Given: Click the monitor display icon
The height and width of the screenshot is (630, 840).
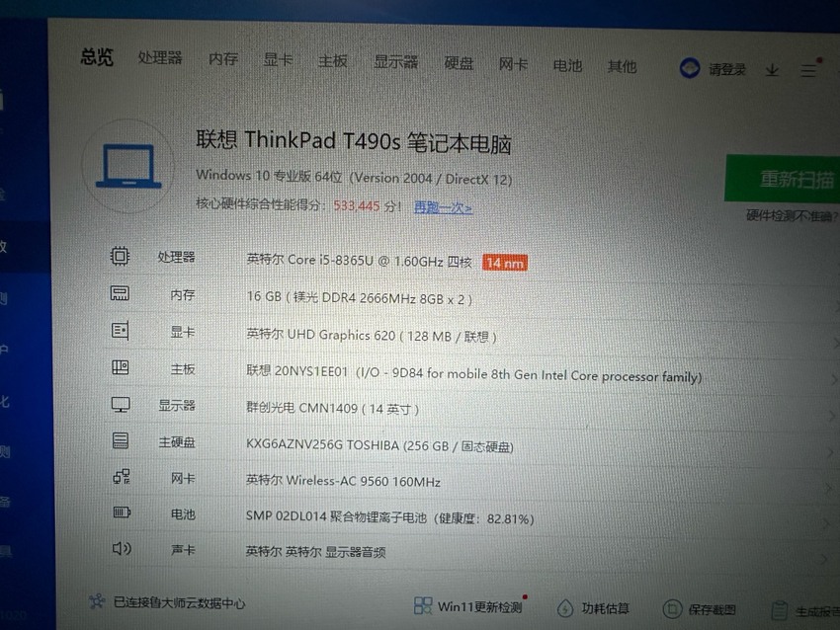Looking at the screenshot, I should pos(121,404).
